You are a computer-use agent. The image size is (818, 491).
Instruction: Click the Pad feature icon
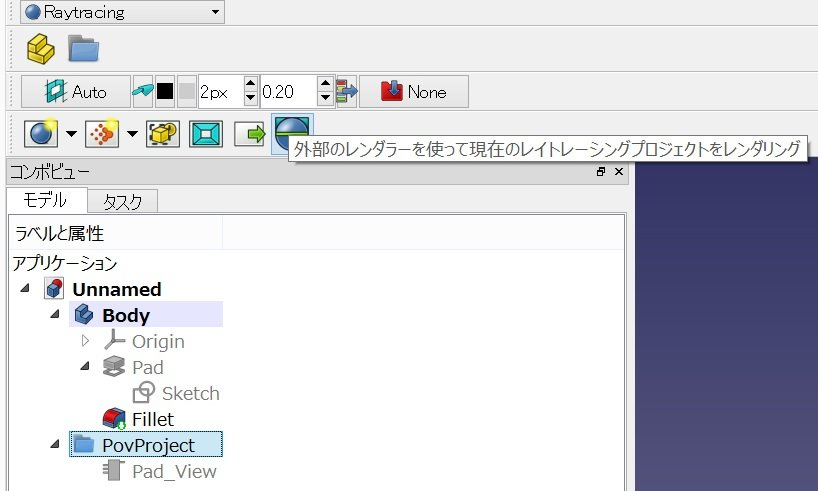(x=114, y=366)
